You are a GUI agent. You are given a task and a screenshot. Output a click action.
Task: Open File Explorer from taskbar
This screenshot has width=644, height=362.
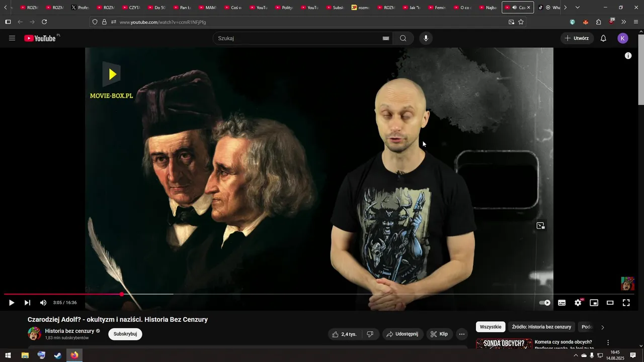coord(25,355)
